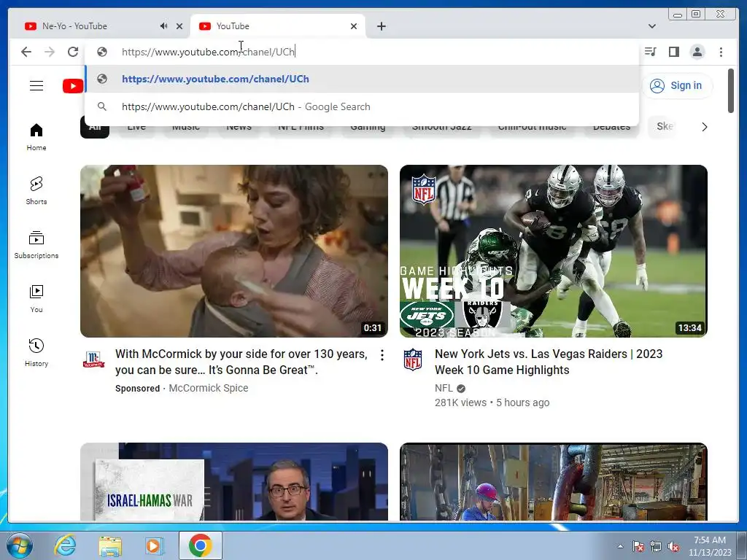Go to YouTube Home in sidebar
The height and width of the screenshot is (560, 747).
tap(36, 137)
